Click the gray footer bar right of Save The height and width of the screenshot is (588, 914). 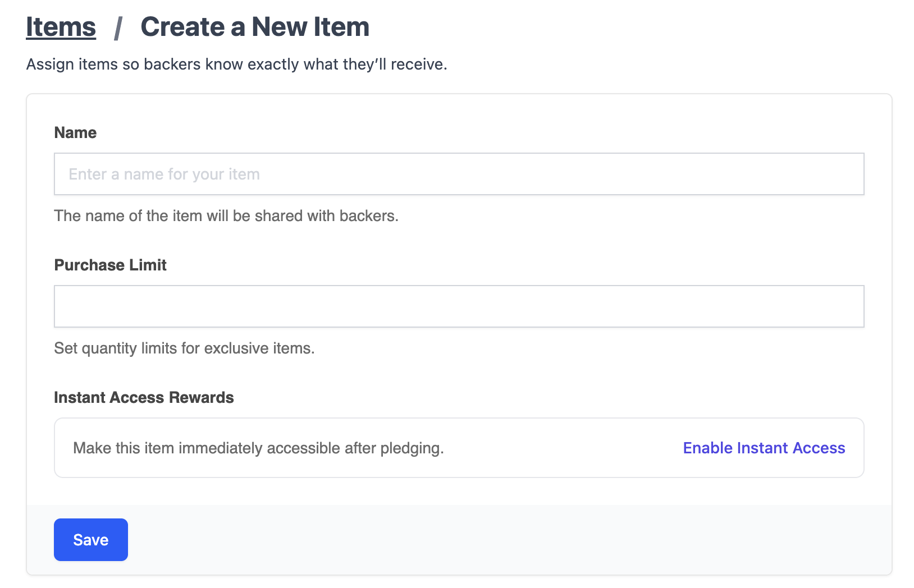(x=505, y=540)
